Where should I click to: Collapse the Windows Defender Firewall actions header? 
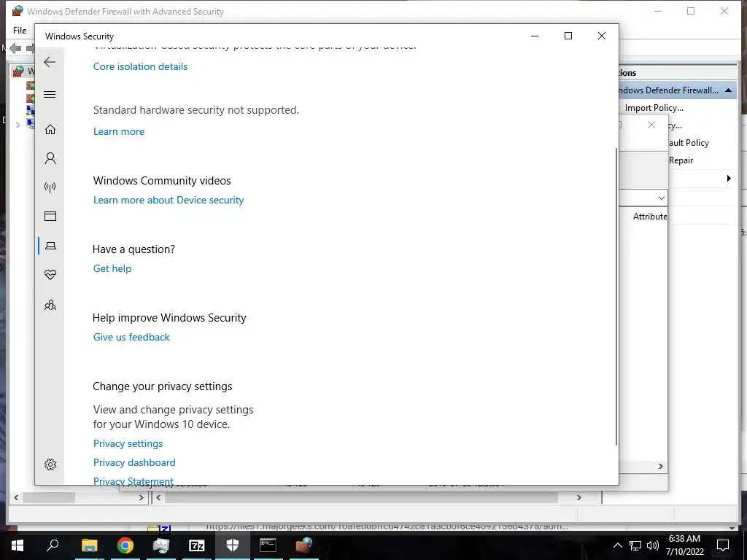point(728,90)
